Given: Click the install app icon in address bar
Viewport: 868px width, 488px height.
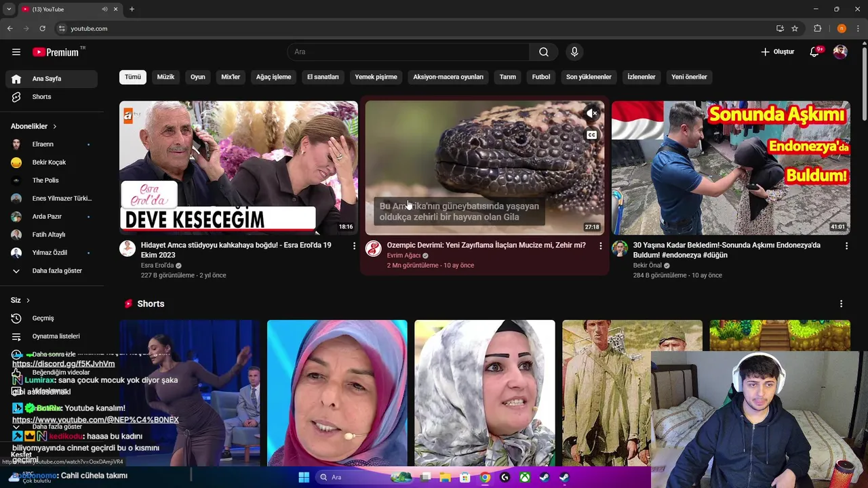Looking at the screenshot, I should click(780, 28).
